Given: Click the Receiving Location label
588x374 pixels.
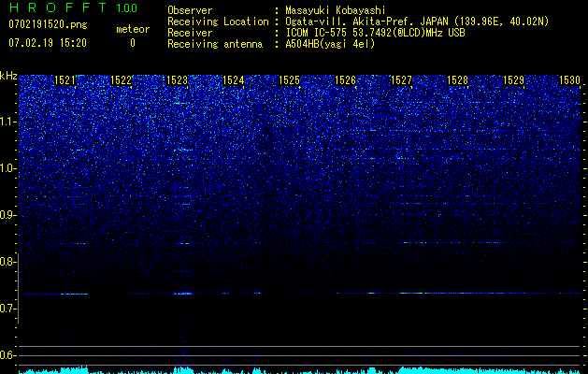Looking at the screenshot, I should coord(218,22).
